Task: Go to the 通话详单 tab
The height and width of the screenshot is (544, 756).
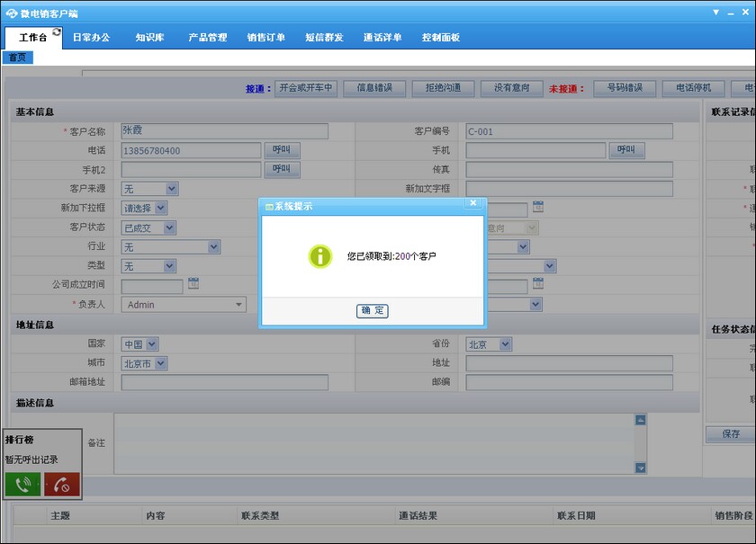Action: [382, 38]
